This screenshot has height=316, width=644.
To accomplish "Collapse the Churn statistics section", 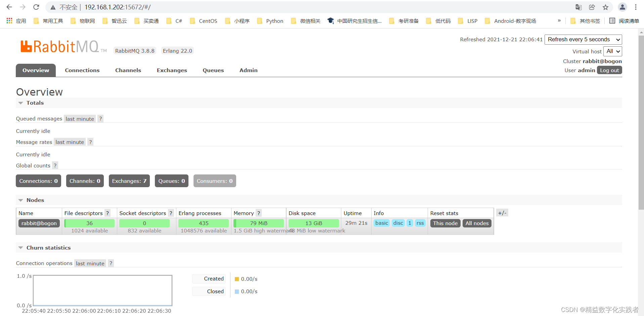I will (21, 248).
